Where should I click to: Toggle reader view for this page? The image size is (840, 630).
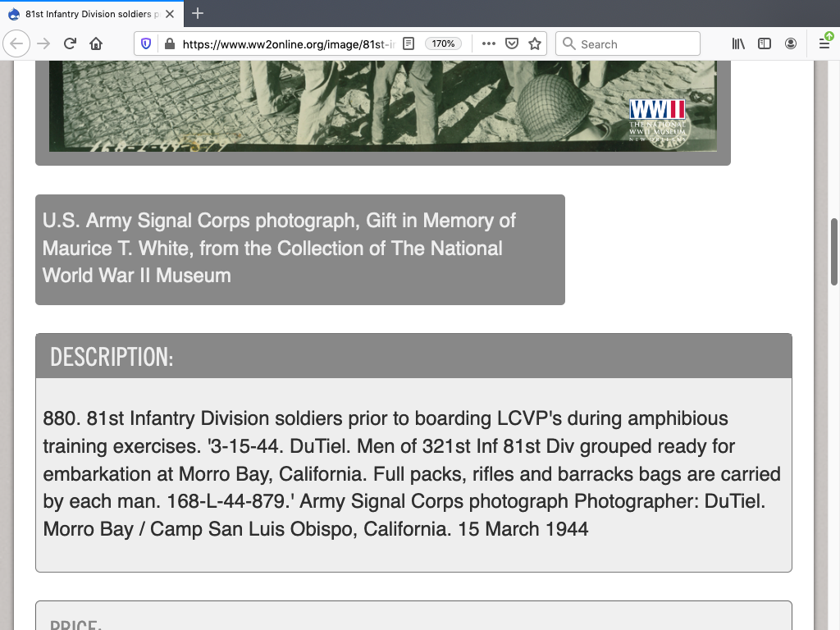(x=409, y=43)
